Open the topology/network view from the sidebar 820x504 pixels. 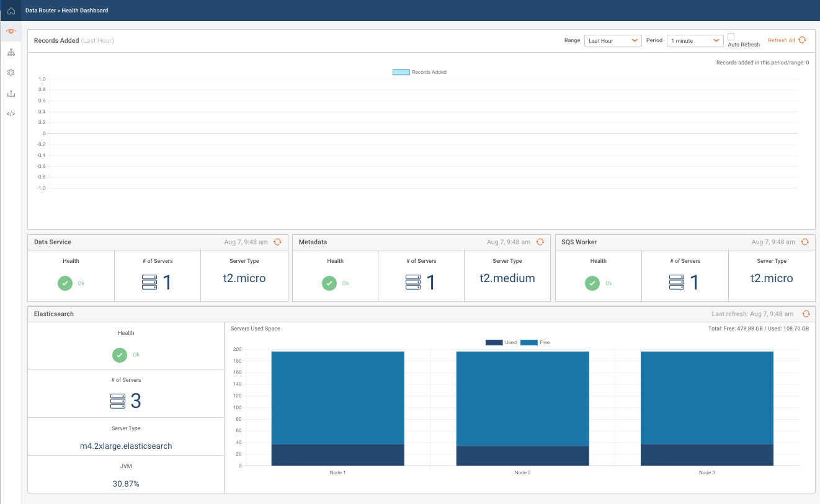coord(11,52)
